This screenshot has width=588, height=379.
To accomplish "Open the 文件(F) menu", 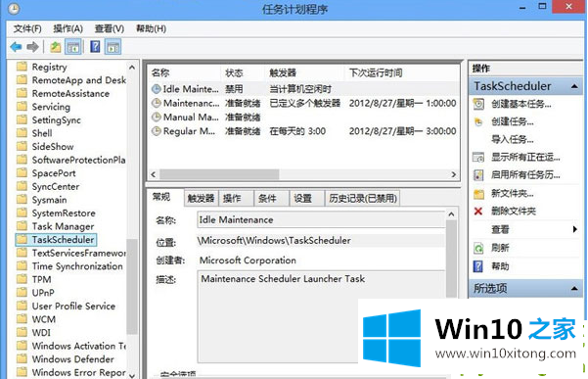I will pos(27,29).
